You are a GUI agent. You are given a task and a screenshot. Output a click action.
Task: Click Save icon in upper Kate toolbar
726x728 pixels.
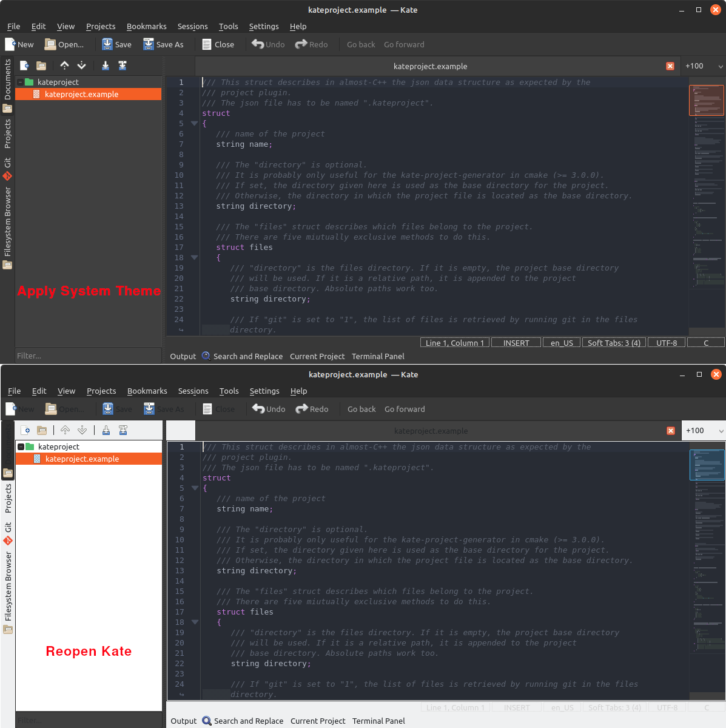[107, 44]
